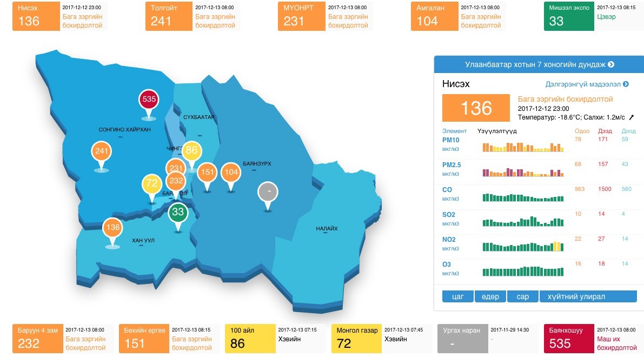Select the 104 map pin
The width and height of the screenshot is (644, 357).
click(231, 172)
